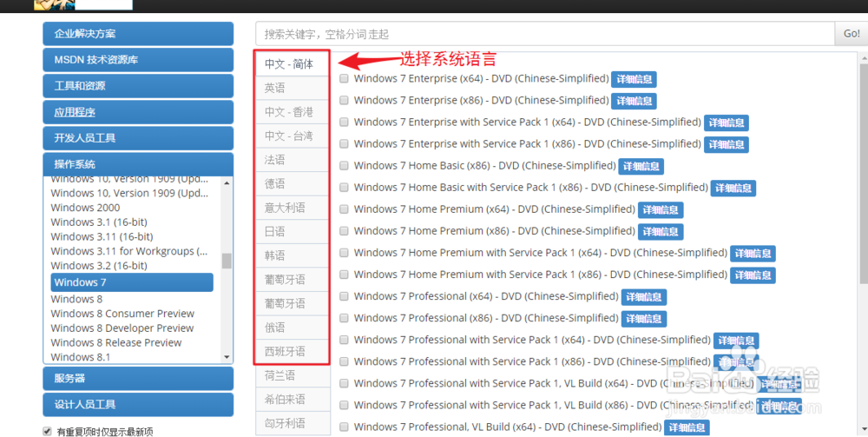Select 希伯来语 language tab
868x437 pixels.
[292, 400]
